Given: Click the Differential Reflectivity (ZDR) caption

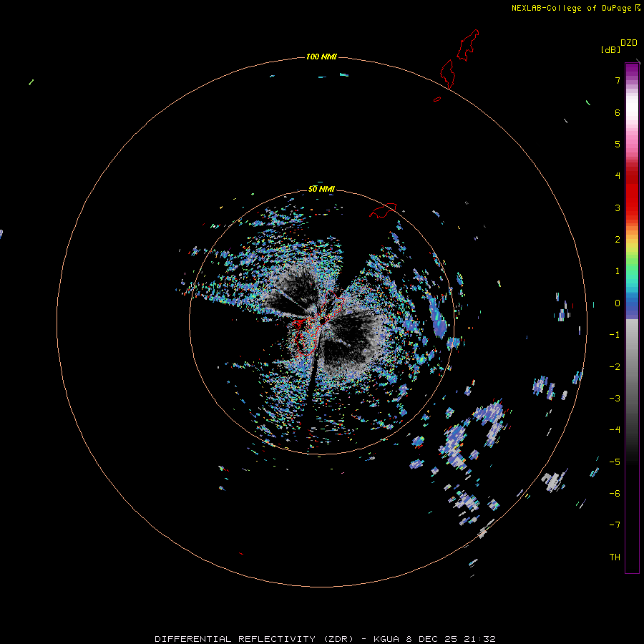Looking at the screenshot, I should click(254, 639).
